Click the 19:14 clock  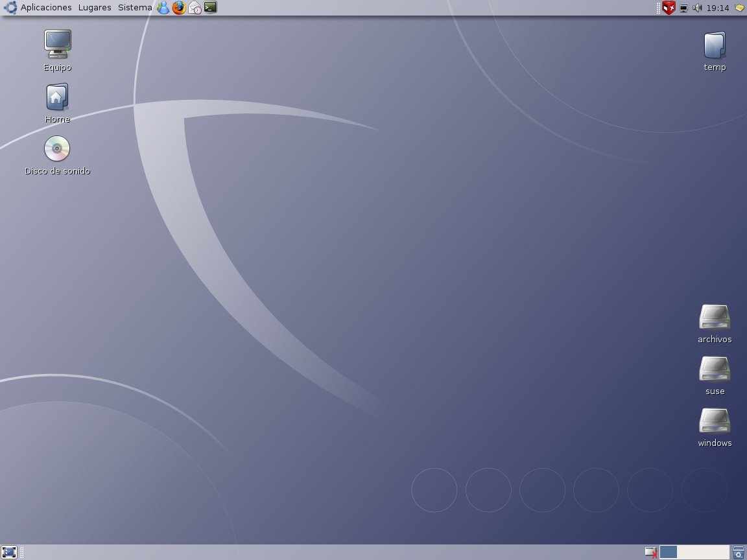[717, 8]
